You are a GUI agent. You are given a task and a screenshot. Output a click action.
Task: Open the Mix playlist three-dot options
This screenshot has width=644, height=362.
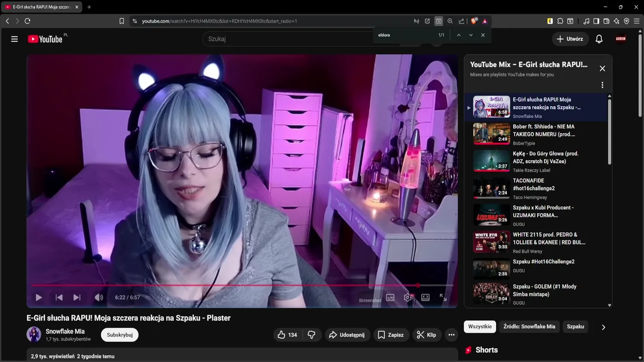602,85
